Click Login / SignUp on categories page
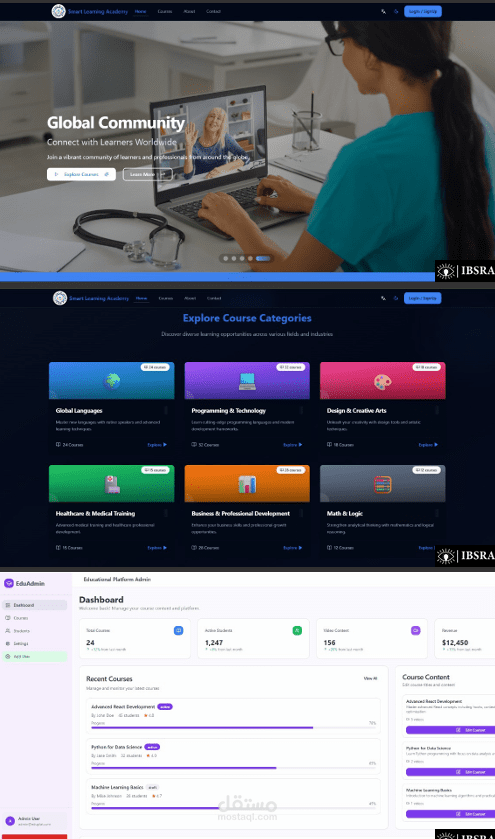 coord(423,298)
